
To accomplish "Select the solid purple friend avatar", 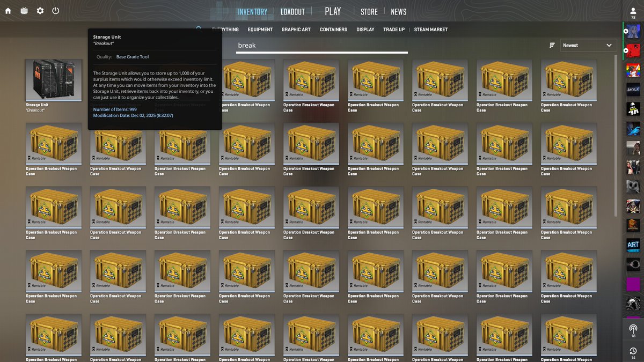I will tap(633, 283).
